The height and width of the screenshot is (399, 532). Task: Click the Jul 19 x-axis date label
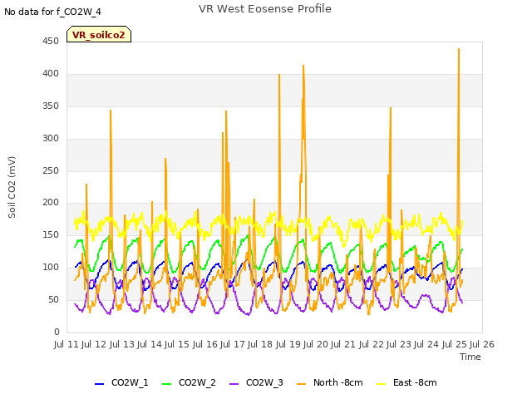(x=288, y=344)
